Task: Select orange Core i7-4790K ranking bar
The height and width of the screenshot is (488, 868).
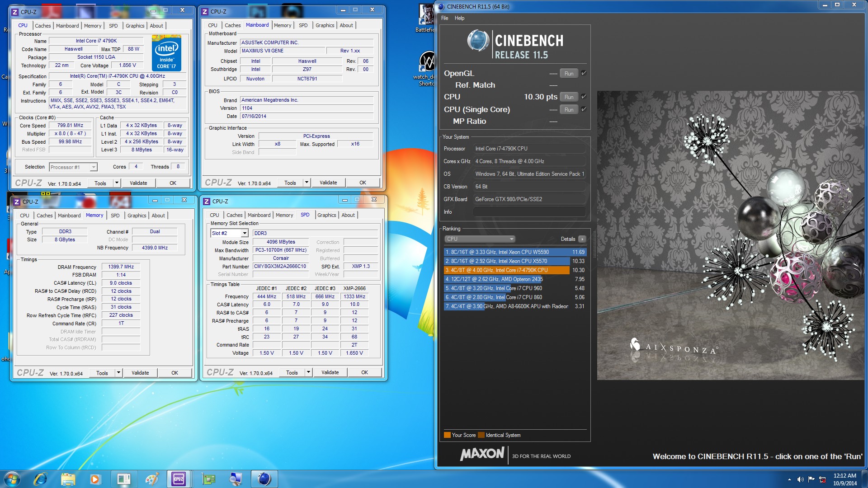Action: [x=507, y=270]
